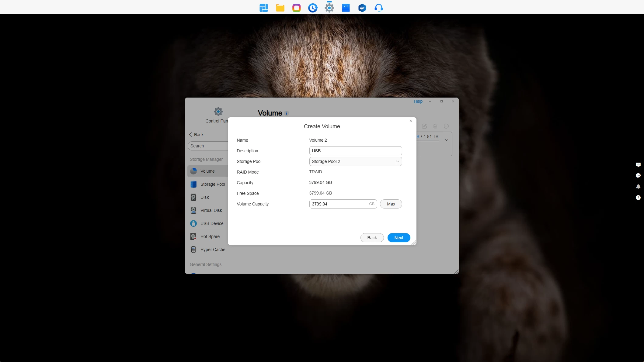Open the backup clock icon in dock

pyautogui.click(x=313, y=8)
